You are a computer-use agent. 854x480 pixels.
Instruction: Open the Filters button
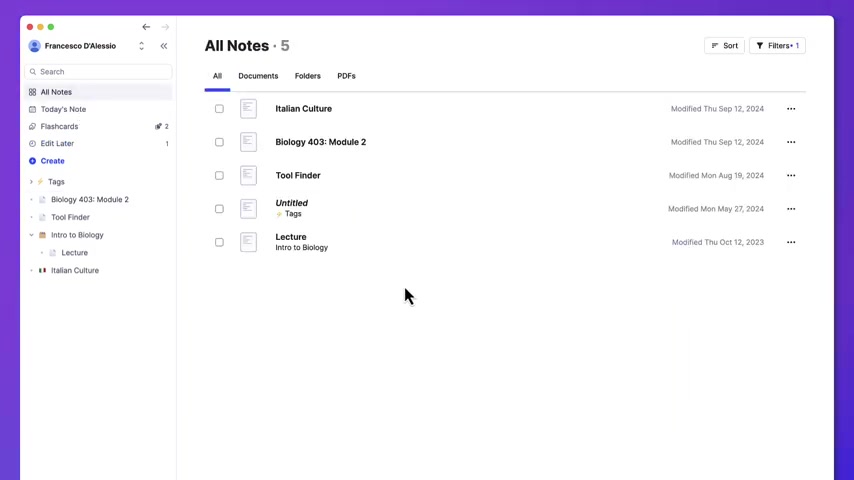[777, 46]
